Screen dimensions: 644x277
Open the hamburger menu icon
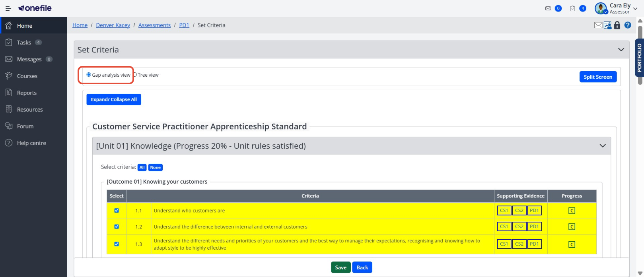tap(8, 8)
